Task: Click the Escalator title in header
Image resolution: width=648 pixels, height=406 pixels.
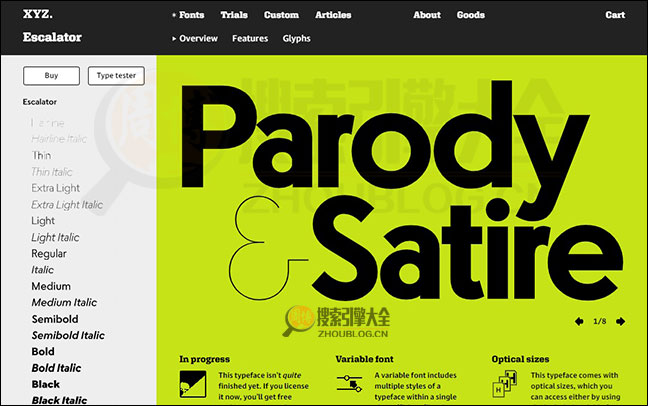Action: tap(52, 37)
